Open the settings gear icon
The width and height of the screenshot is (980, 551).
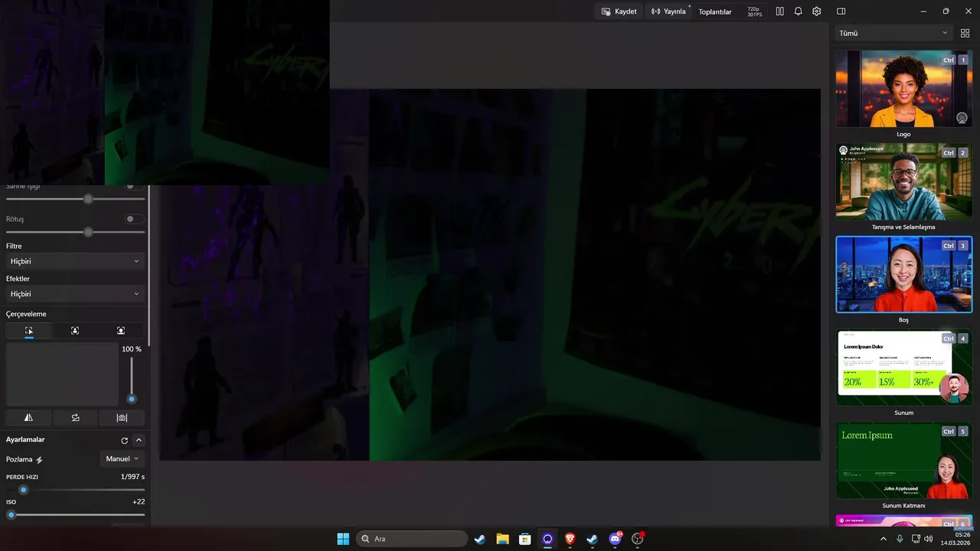[x=817, y=11]
